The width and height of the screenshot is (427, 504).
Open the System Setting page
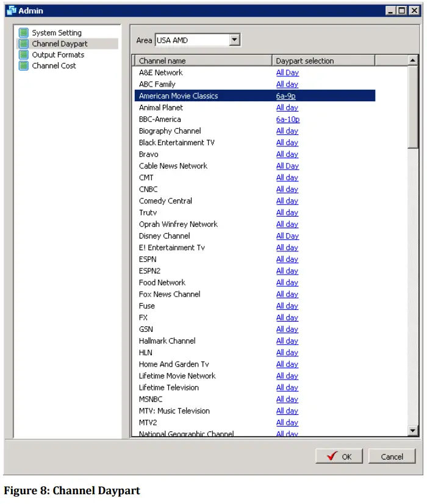coord(57,33)
